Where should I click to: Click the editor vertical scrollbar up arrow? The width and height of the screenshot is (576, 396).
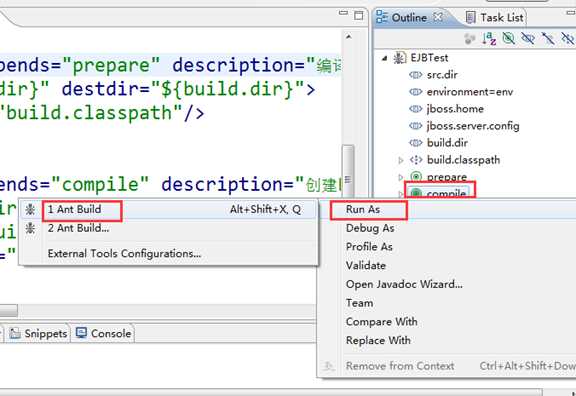click(x=348, y=37)
